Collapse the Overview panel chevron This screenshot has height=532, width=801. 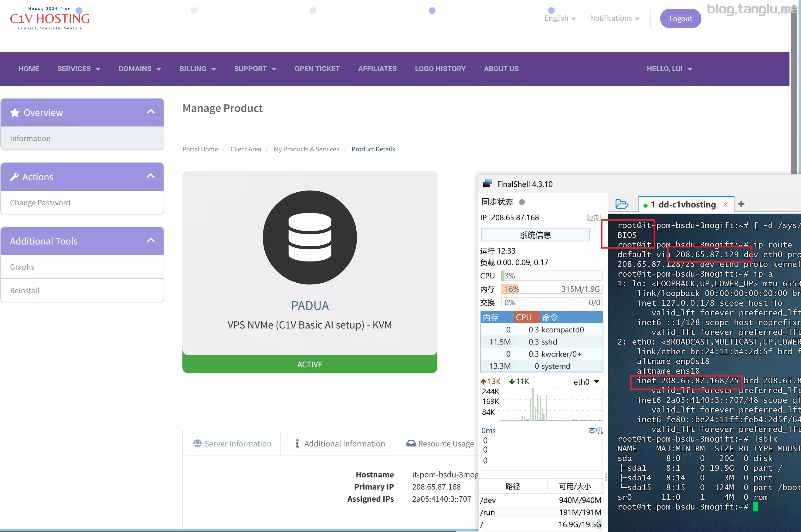[151, 112]
